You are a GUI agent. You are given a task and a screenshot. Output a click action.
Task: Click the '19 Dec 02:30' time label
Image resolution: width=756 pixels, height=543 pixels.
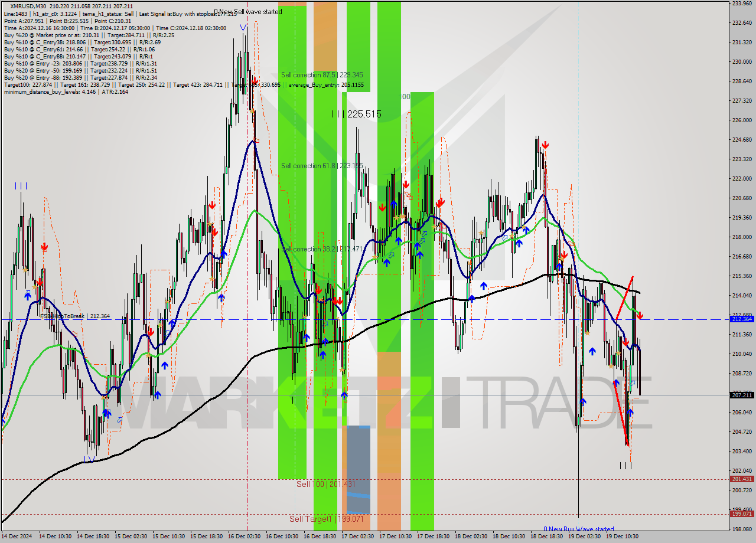585,537
